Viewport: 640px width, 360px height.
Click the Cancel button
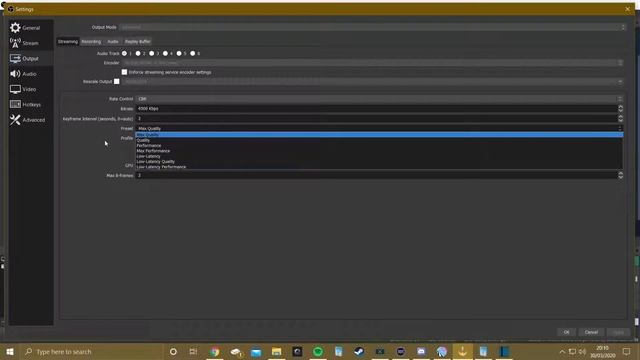[591, 332]
